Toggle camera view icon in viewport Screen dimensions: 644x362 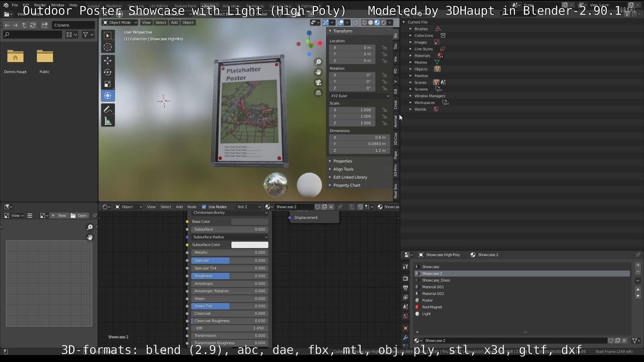pos(318,82)
